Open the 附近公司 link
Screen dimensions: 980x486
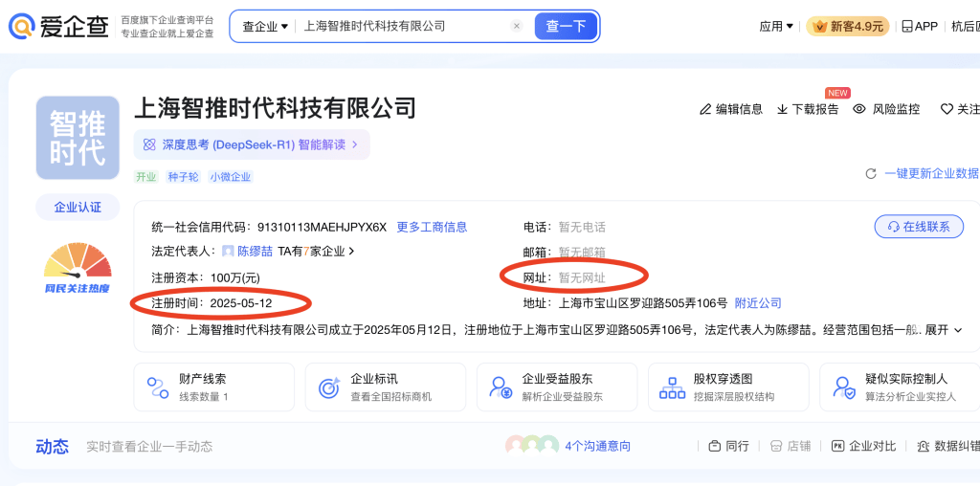pyautogui.click(x=758, y=303)
